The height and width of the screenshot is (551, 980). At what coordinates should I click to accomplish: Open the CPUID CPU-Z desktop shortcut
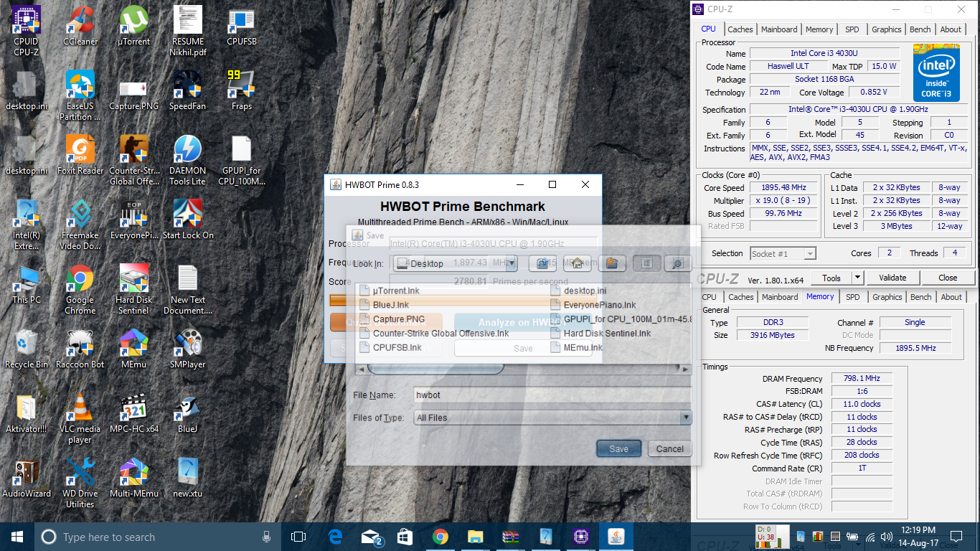pyautogui.click(x=27, y=27)
